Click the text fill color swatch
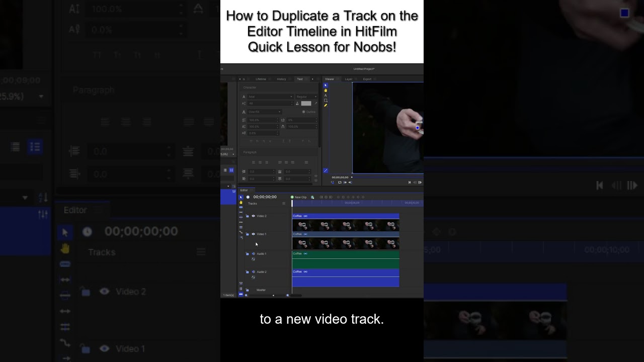The height and width of the screenshot is (362, 644). 306,103
